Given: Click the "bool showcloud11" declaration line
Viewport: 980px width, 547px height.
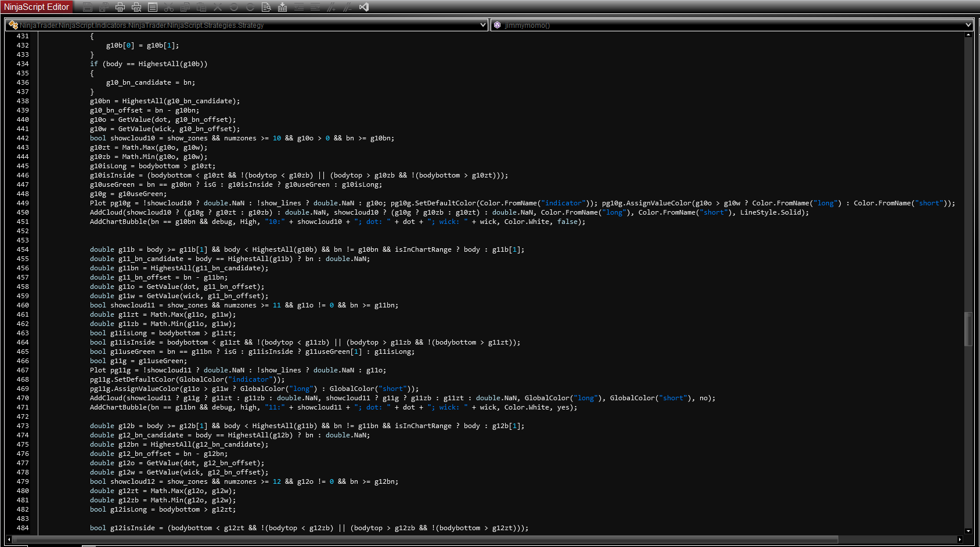Looking at the screenshot, I should 244,305.
